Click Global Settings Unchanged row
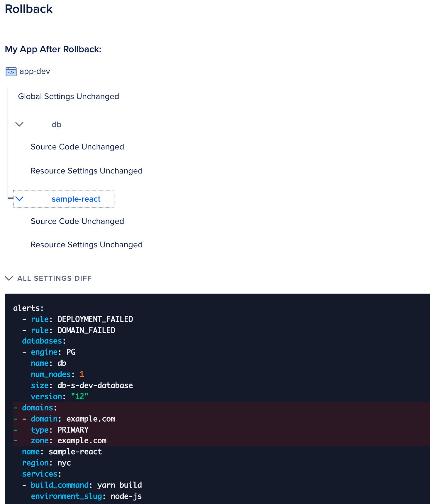The width and height of the screenshot is (430, 504). pos(69,96)
